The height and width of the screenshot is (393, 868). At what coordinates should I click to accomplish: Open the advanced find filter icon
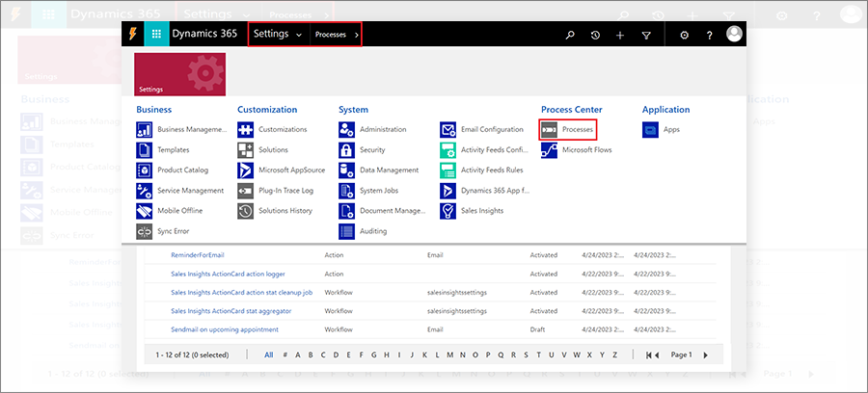click(x=646, y=35)
